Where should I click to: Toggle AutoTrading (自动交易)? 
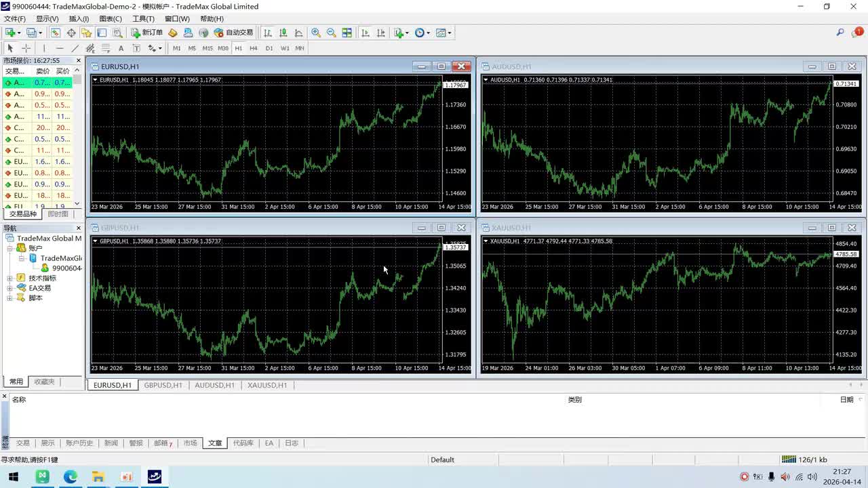[x=233, y=33]
